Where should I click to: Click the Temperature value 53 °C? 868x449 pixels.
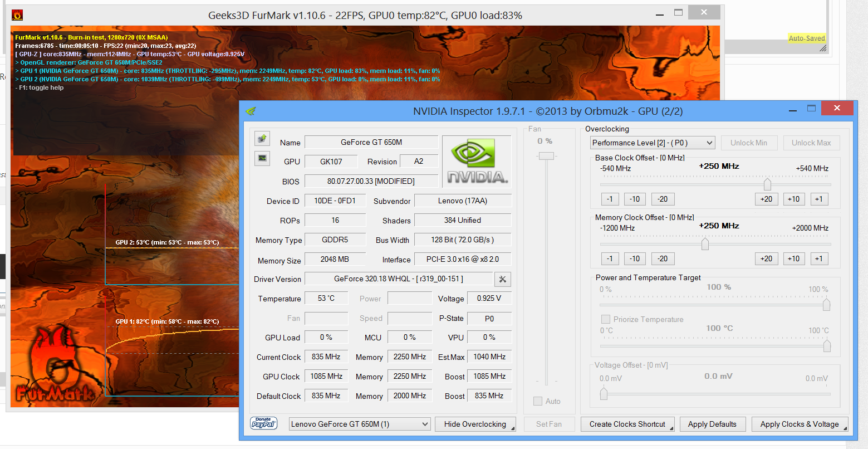click(326, 298)
